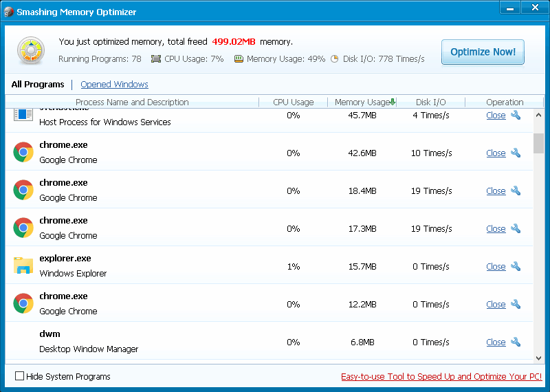Screen dimensions: 550x392
Task: Select the explorer.exe process name
Action: coord(65,259)
